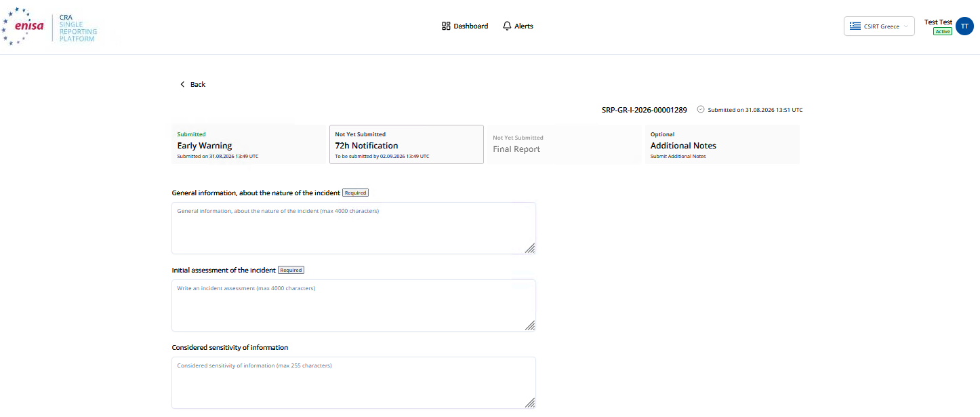Click the Back arrow icon
Screen dimensions: 980x417
point(182,84)
